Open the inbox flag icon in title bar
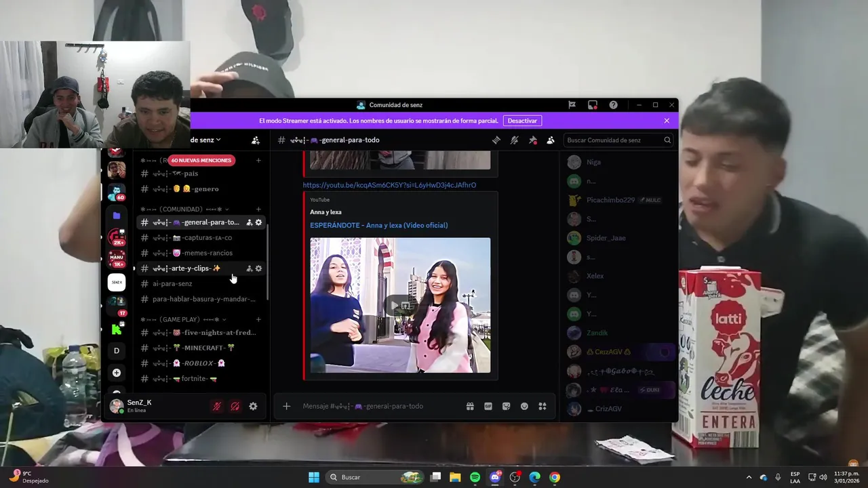 coord(572,105)
